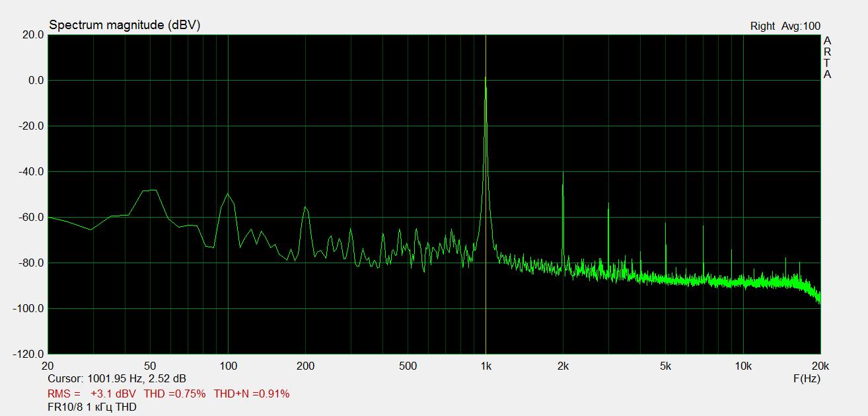Click the '20k' frequency axis label

820,366
